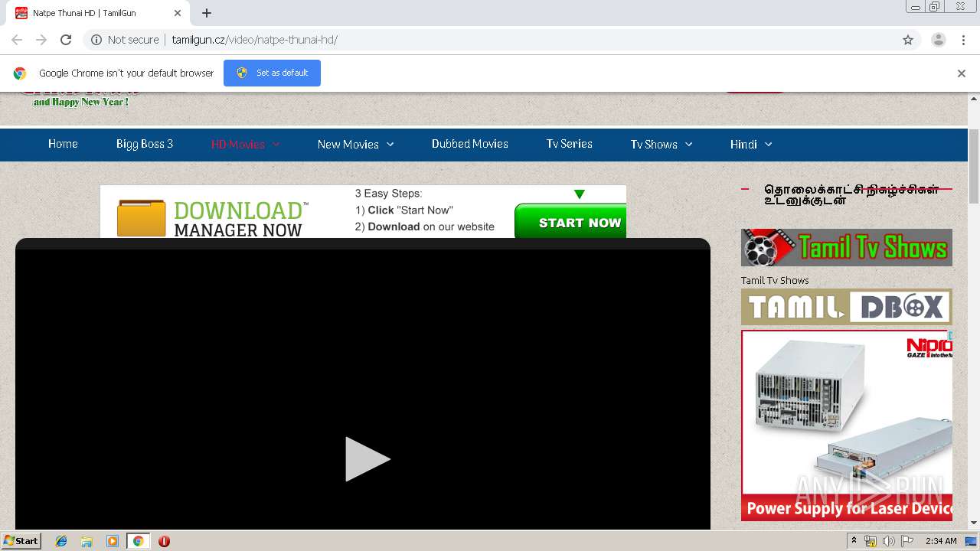
Task: Open the Home menu item
Action: pyautogui.click(x=63, y=144)
